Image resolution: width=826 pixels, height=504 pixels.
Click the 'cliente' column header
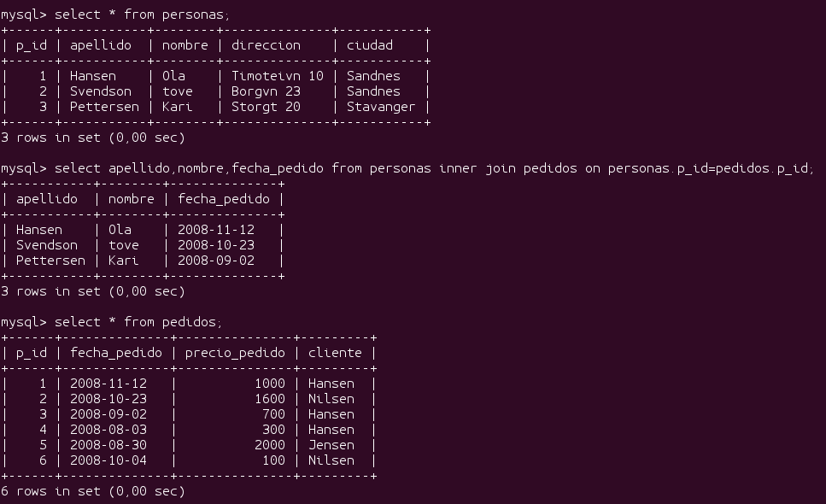coord(335,353)
